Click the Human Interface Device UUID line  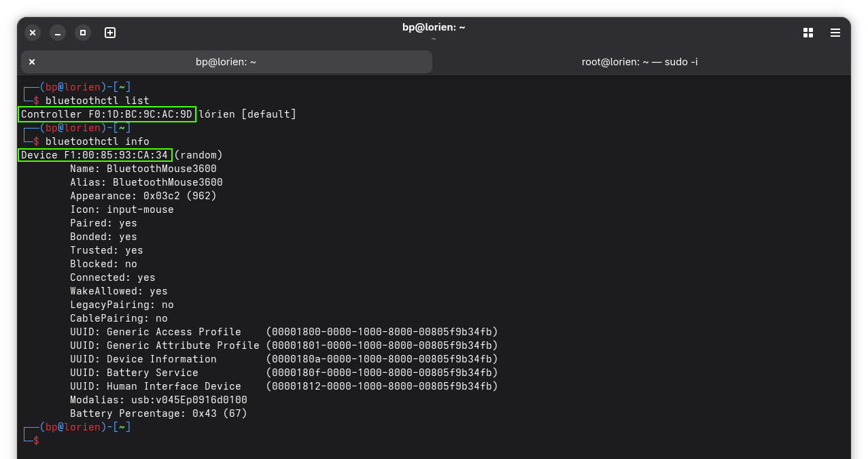coord(284,386)
